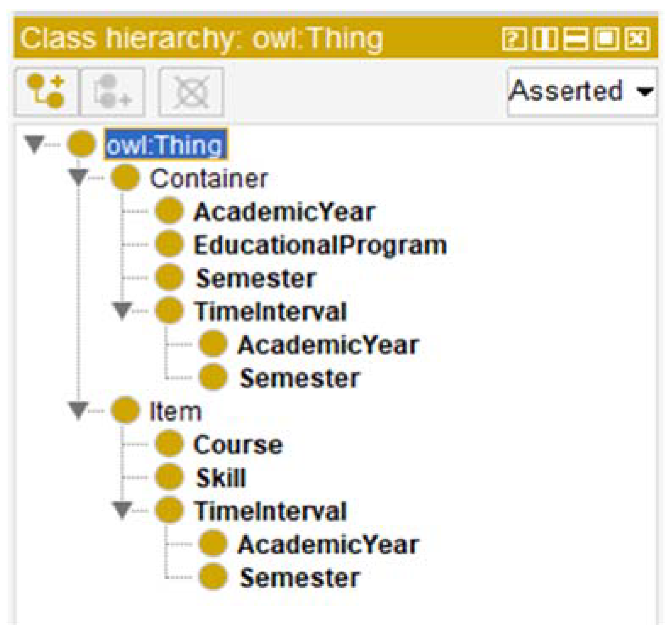Screen dimensions: 672x644
Task: Select the Skill class
Action: click(x=221, y=478)
